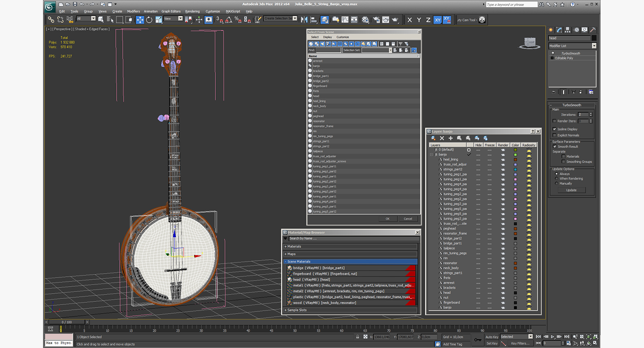Open the Create tab of the command panel
The width and height of the screenshot is (644, 348).
click(x=552, y=30)
